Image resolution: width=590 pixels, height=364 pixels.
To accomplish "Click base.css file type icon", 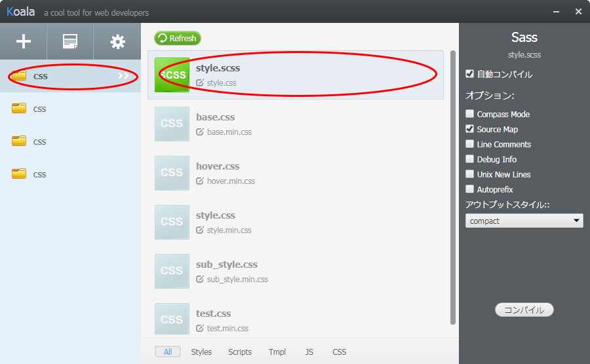I will (x=172, y=124).
